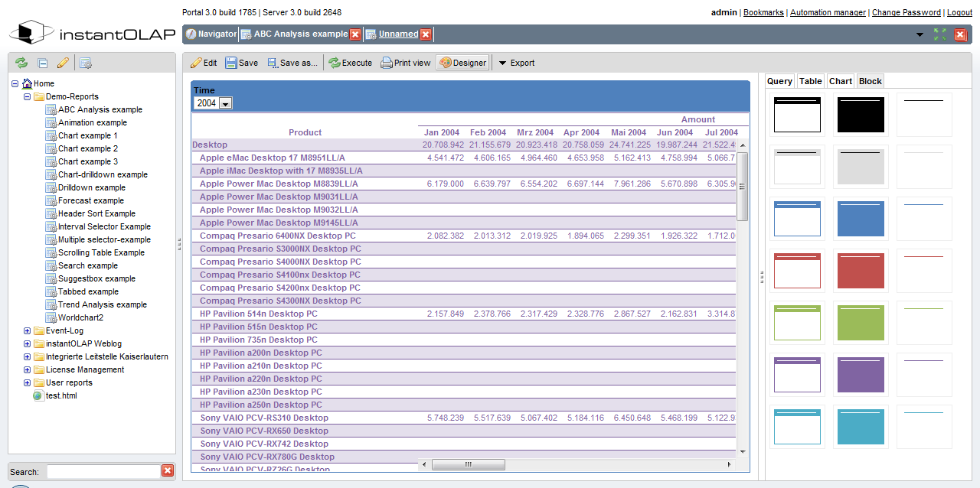Select the solid purple block style
Screen dimensions: 980x488
click(x=861, y=375)
